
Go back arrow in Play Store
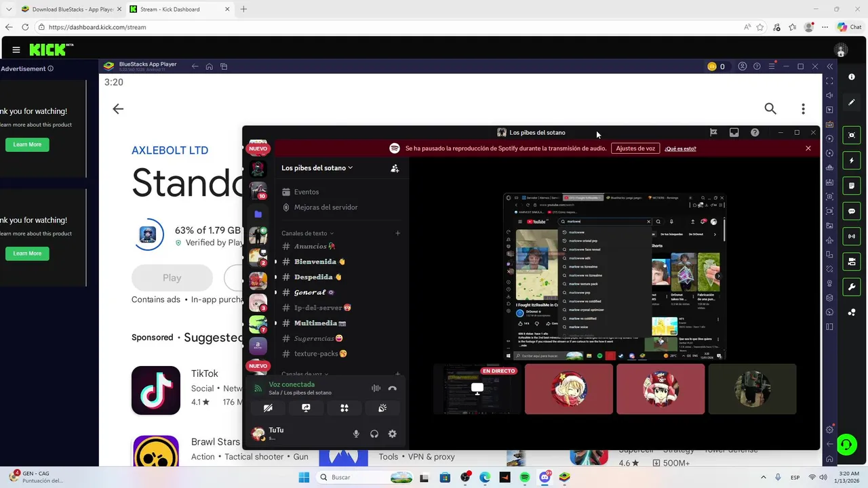(x=118, y=108)
